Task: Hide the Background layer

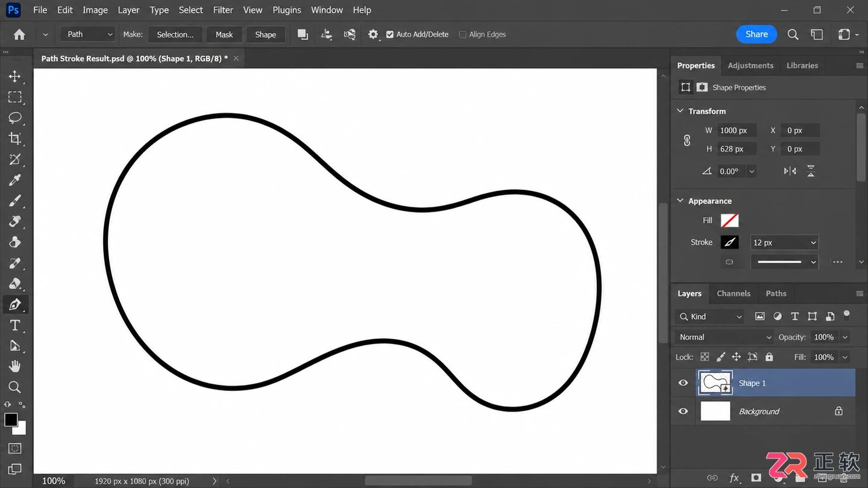Action: 683,411
